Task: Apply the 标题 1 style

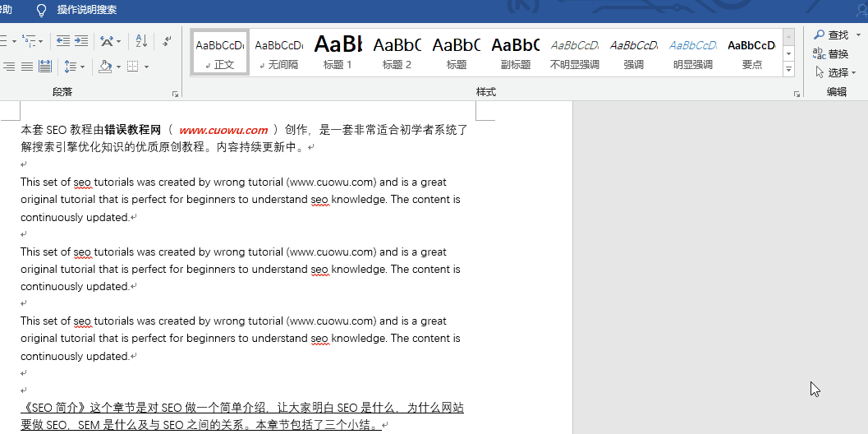Action: tap(338, 53)
